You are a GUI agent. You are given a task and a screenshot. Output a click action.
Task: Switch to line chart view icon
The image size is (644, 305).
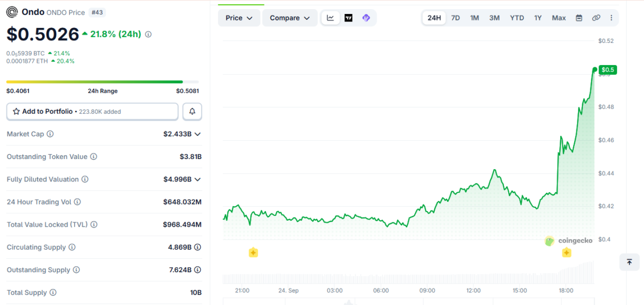point(331,18)
